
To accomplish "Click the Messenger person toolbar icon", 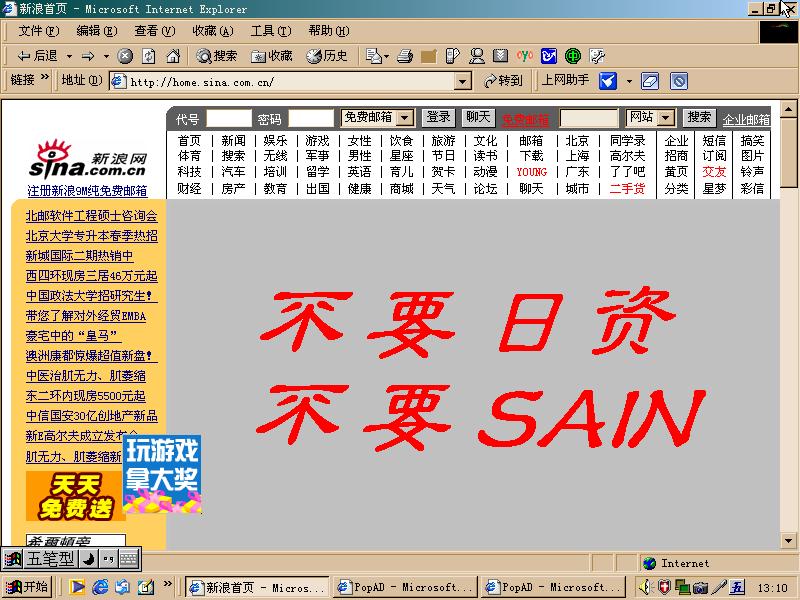I will click(x=477, y=56).
